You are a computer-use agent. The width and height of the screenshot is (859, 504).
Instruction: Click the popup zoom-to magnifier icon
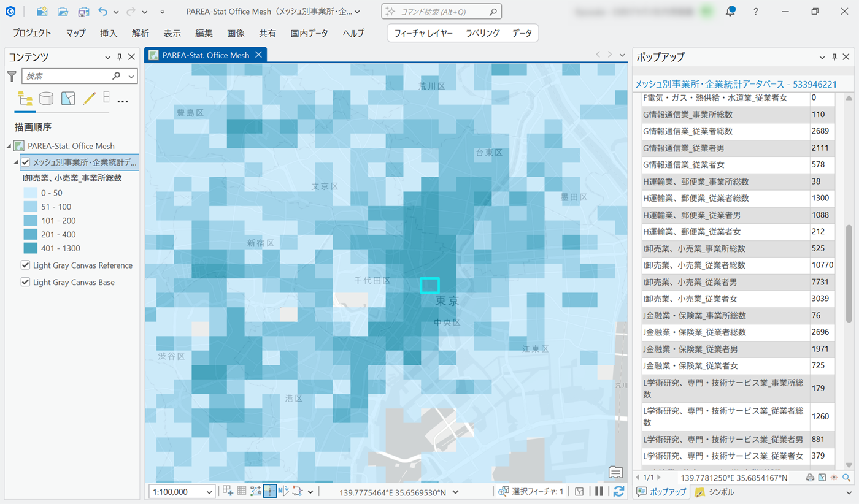pyautogui.click(x=846, y=478)
